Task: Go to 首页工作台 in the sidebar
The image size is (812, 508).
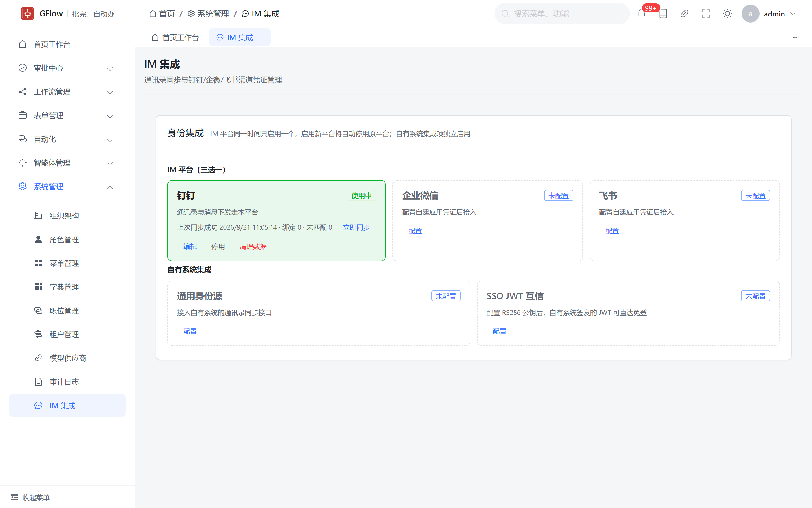Action: tap(67, 44)
